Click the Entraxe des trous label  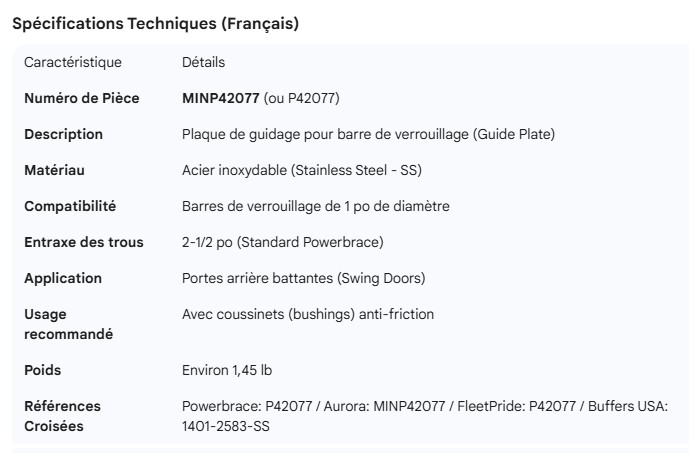[x=84, y=242]
